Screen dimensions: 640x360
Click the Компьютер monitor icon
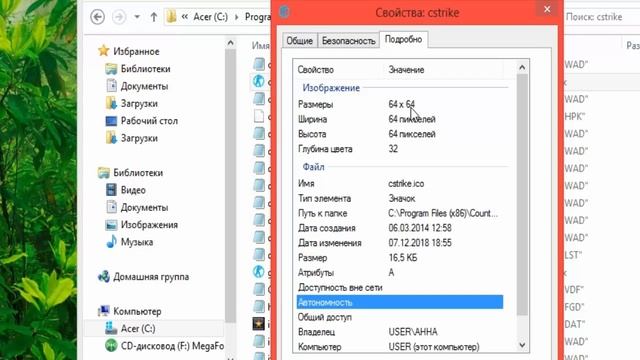click(104, 311)
